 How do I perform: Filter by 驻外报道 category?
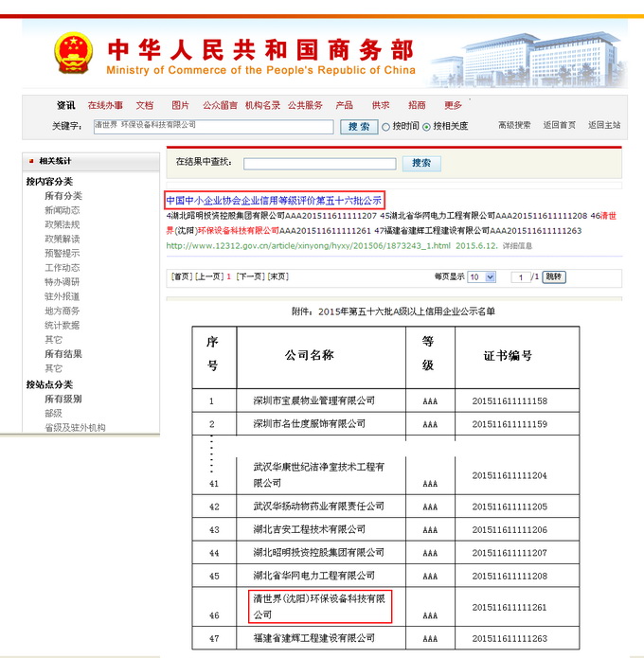point(63,296)
